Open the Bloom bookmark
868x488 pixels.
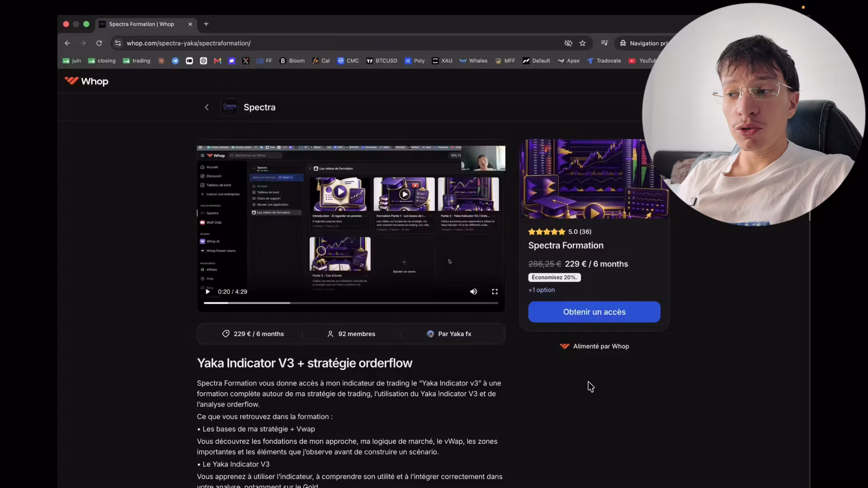[x=292, y=61]
